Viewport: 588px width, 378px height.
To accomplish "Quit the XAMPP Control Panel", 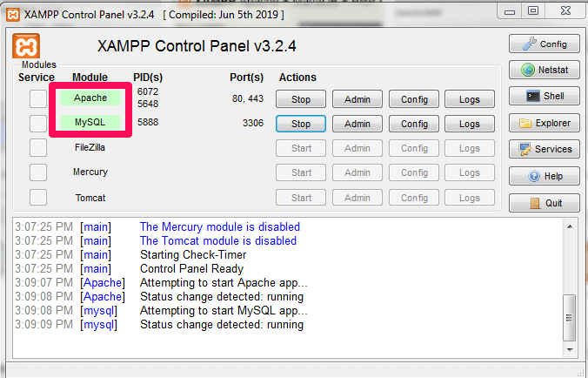I will point(544,203).
